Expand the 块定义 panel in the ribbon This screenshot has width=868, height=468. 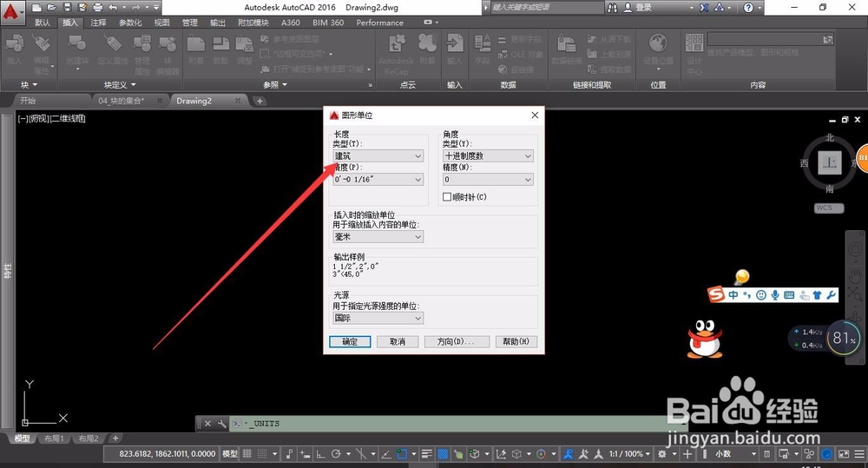pos(120,85)
